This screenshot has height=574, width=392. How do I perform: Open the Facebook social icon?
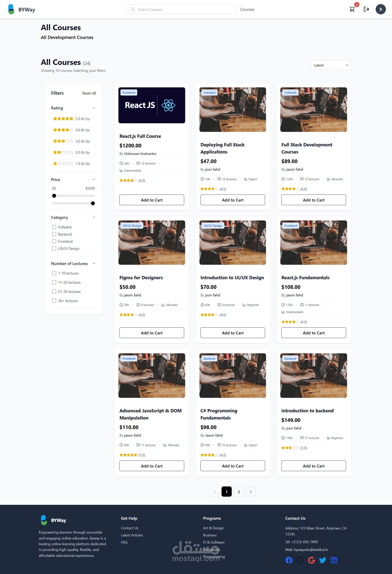289,560
